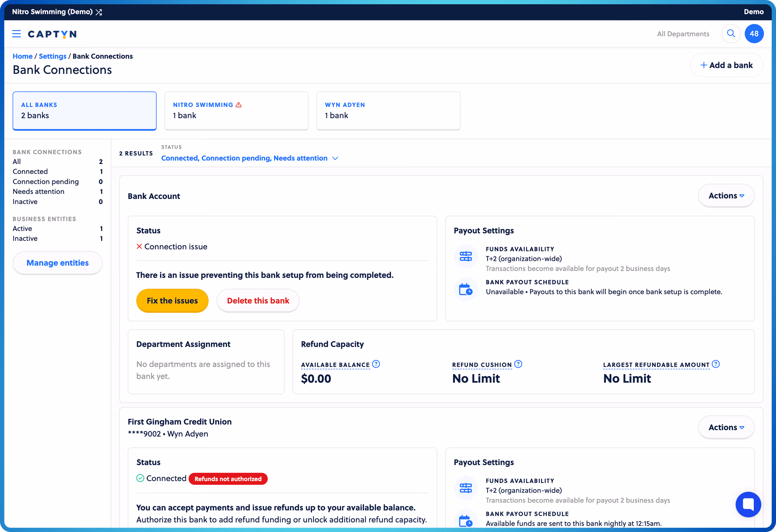
Task: Filter by Needs attention
Action: tap(58, 192)
